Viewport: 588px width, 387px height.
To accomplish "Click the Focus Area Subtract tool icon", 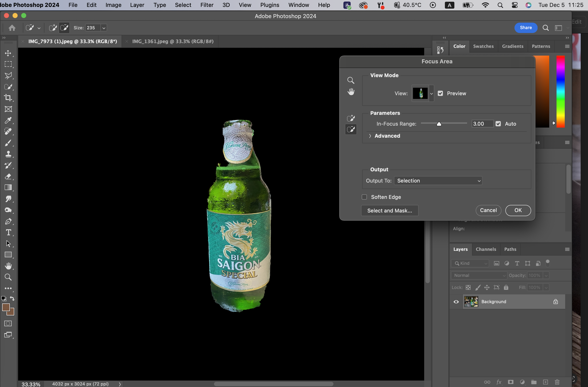I will point(351,130).
